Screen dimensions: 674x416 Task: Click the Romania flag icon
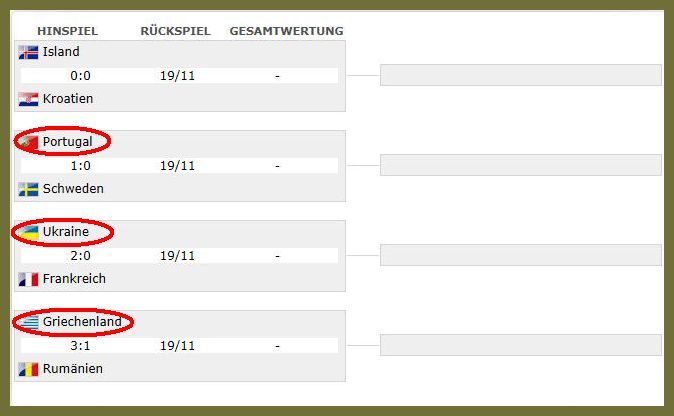[x=28, y=369]
